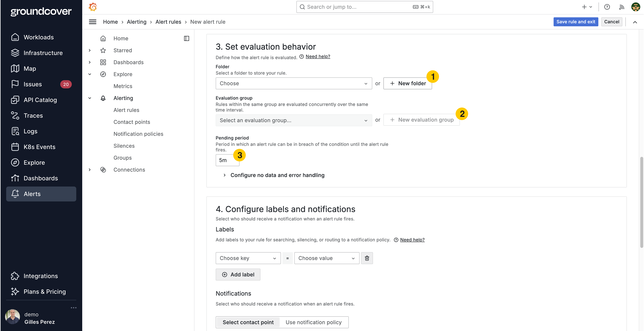Open the hamburger navigation menu icon

tap(93, 22)
